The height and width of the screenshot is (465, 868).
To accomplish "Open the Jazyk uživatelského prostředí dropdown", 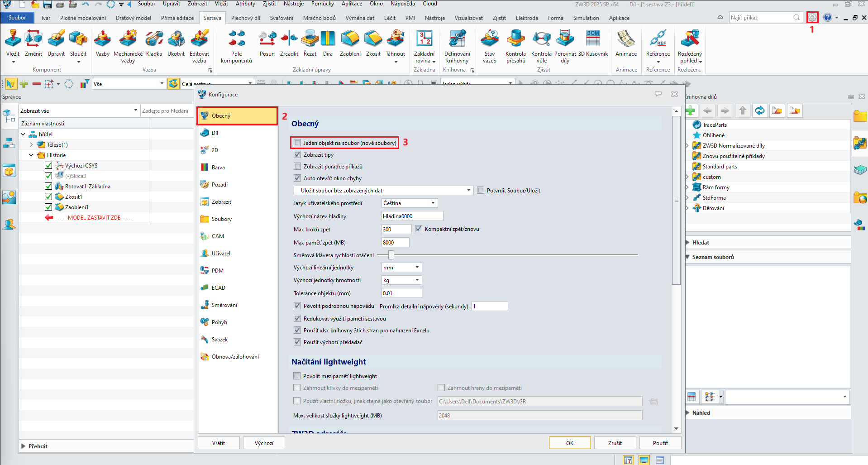I will (x=410, y=203).
